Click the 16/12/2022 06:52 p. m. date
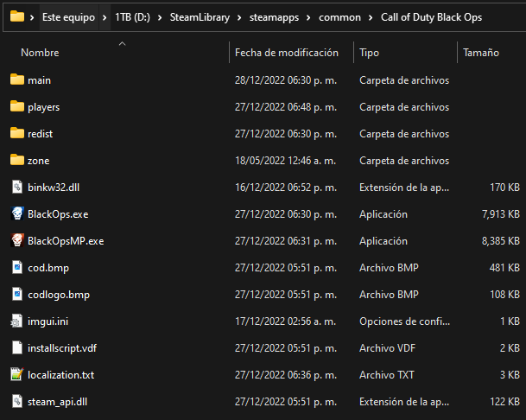The width and height of the screenshot is (526, 420). pos(286,188)
